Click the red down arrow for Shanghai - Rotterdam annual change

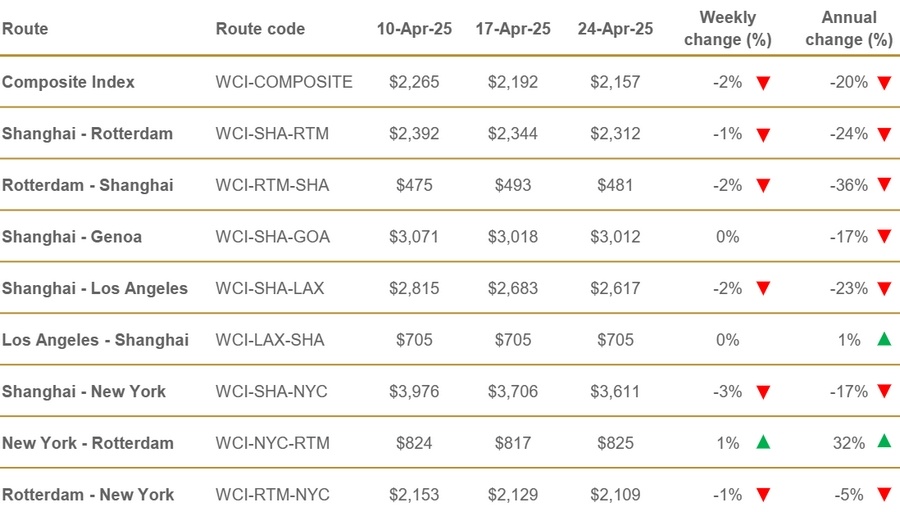click(x=883, y=134)
